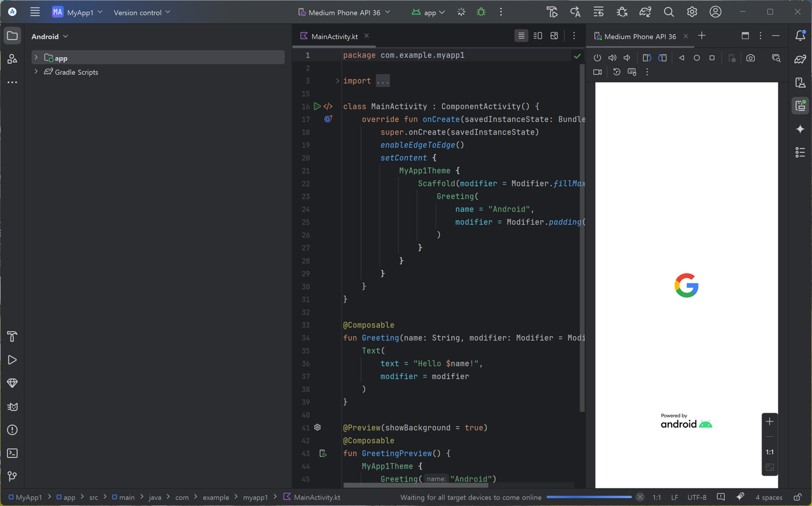Show more tool windows (three dots, left sidebar)
The width and height of the screenshot is (812, 506).
(x=12, y=82)
